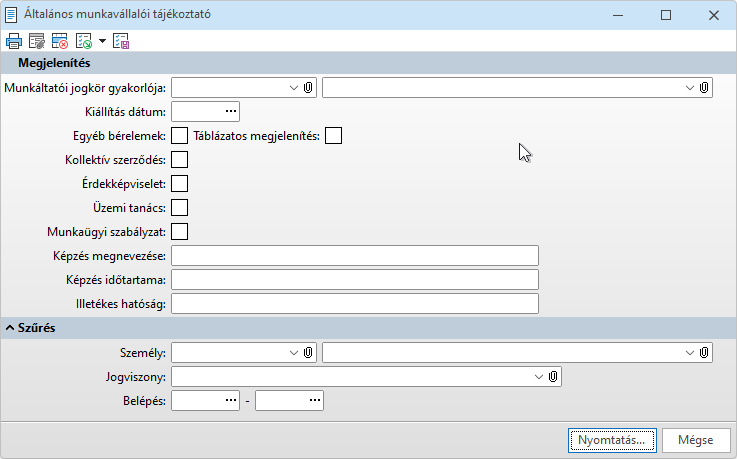Screen dimensions: 737x459
Task: Click the paperclip after first Munkáltatói jogkör field
Action: (x=309, y=88)
